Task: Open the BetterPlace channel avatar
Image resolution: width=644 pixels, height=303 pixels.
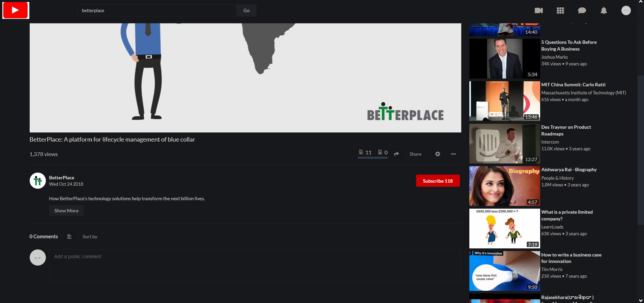Action: [38, 181]
